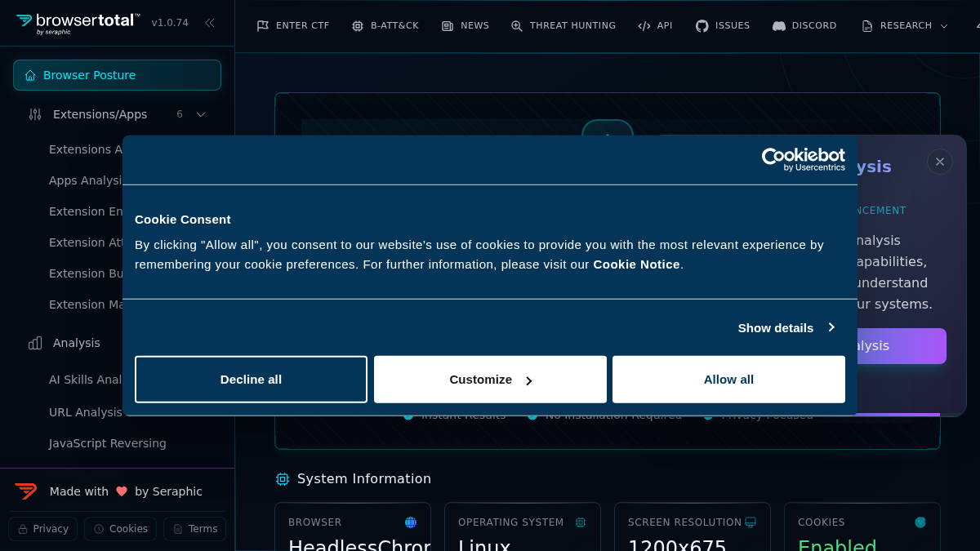Select Apps Analysis sidebar item
980x551 pixels.
point(86,180)
